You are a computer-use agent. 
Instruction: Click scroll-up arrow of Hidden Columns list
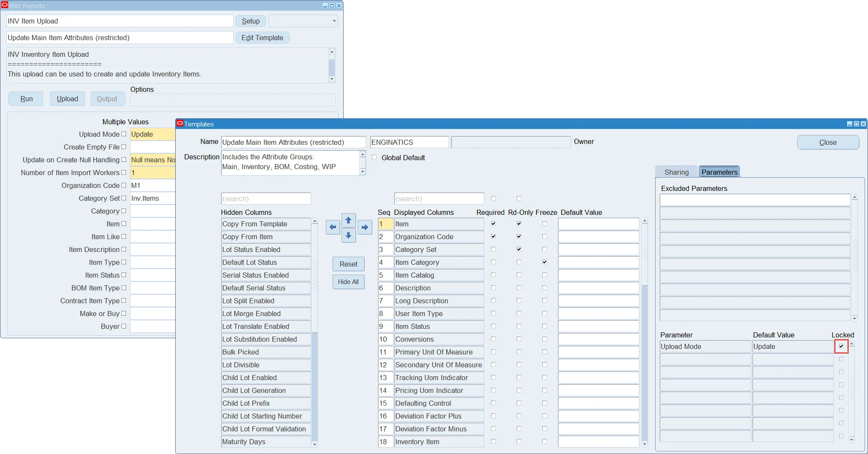[315, 221]
